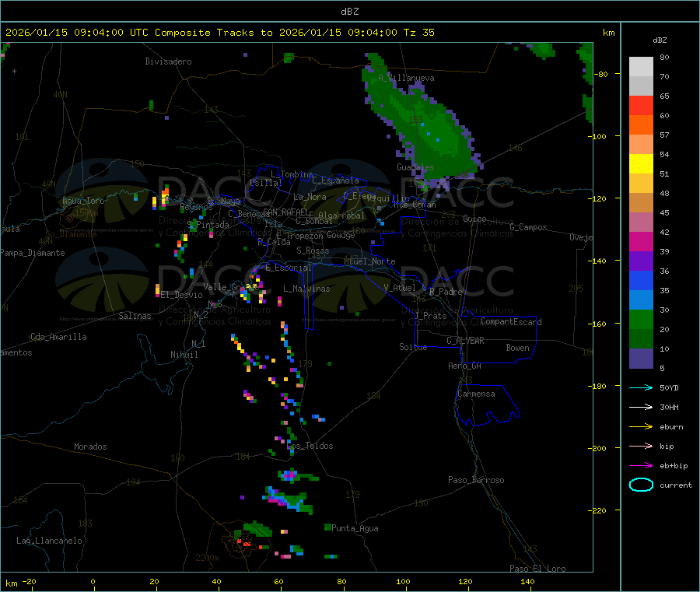Click the 'La_Nora' location label

(x=310, y=197)
